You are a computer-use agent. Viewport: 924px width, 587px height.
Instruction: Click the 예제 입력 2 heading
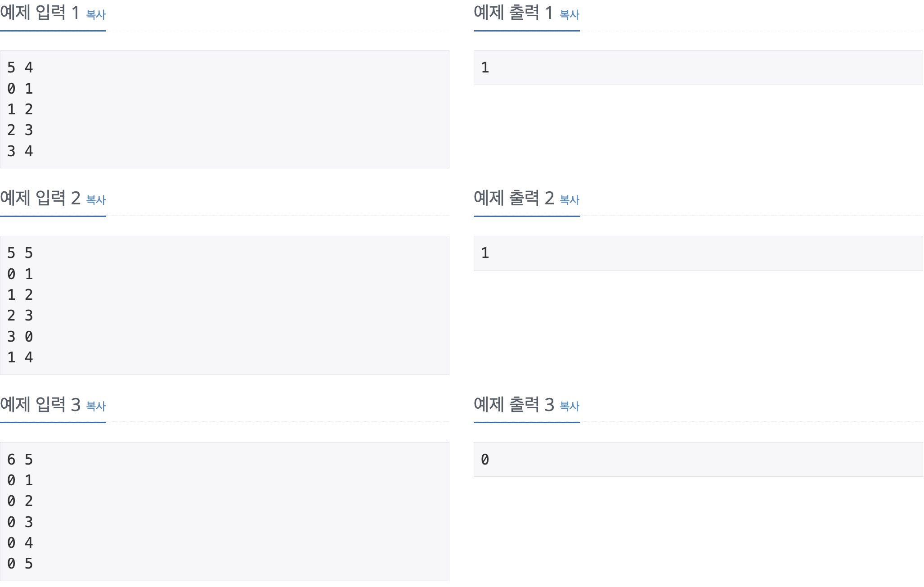coord(40,199)
